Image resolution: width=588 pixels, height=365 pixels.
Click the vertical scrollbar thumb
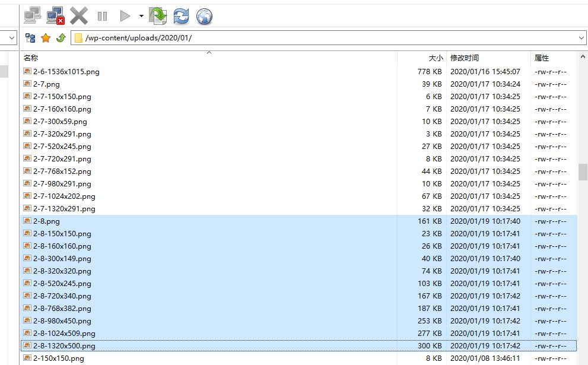(x=583, y=172)
